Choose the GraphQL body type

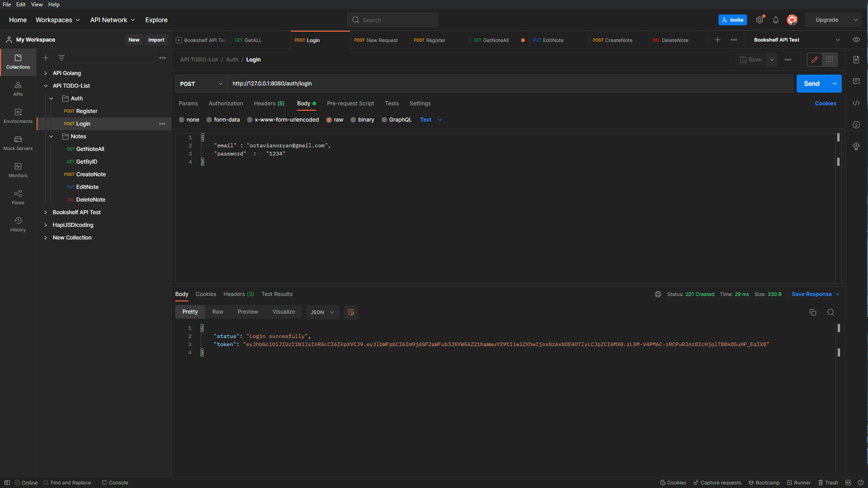pyautogui.click(x=384, y=120)
